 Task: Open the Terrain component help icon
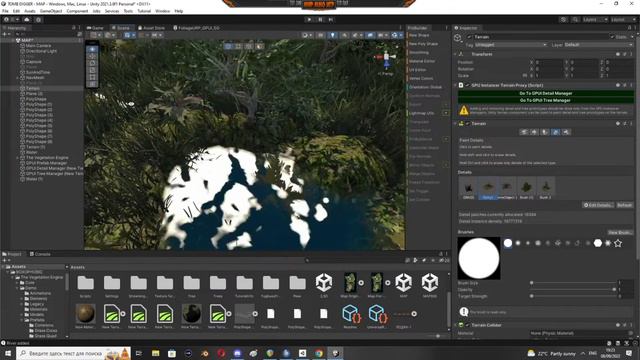point(618,124)
